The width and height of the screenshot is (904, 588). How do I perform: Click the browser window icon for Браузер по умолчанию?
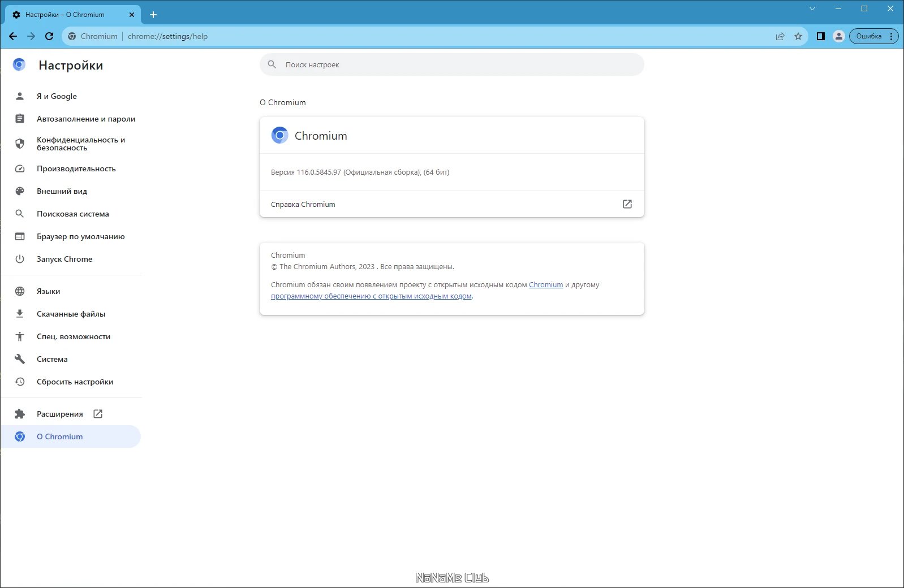pos(20,236)
